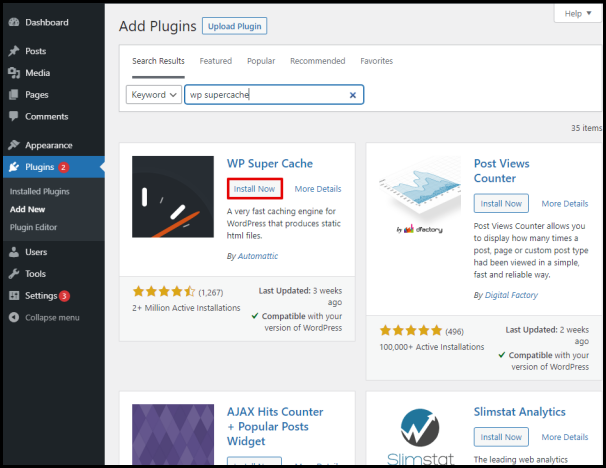Viewport: 606px width, 468px height.
Task: Expand the Help panel dropdown
Action: 578,14
